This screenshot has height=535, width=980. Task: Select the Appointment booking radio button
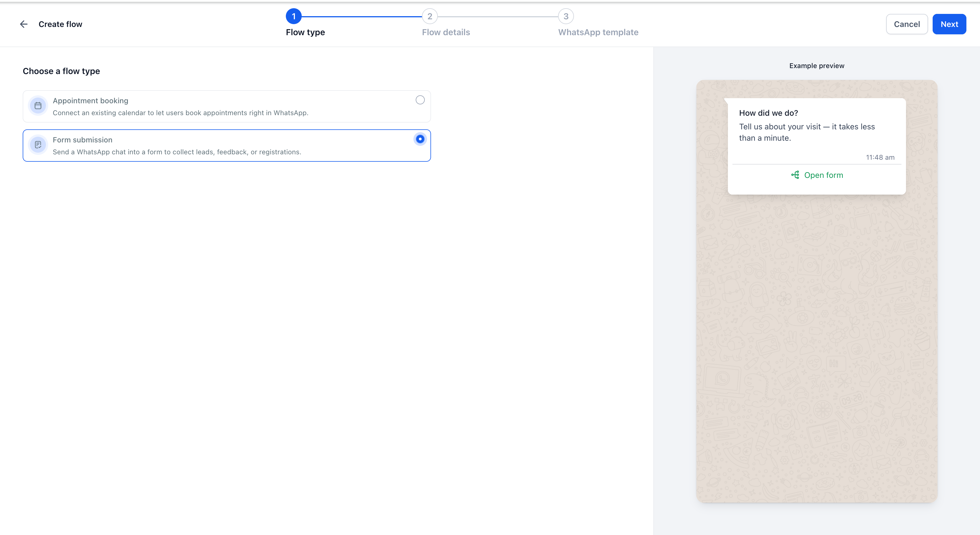tap(420, 100)
